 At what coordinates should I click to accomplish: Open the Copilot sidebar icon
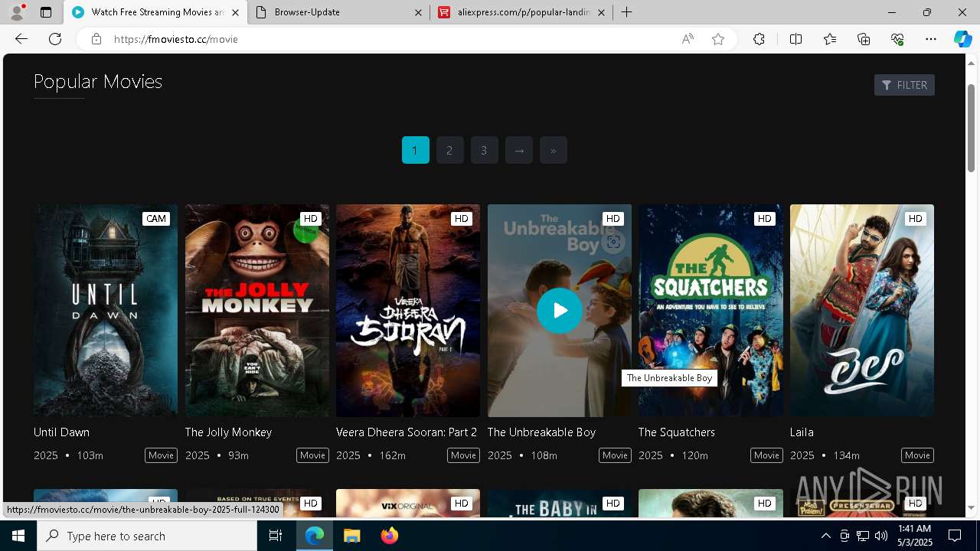coord(962,39)
